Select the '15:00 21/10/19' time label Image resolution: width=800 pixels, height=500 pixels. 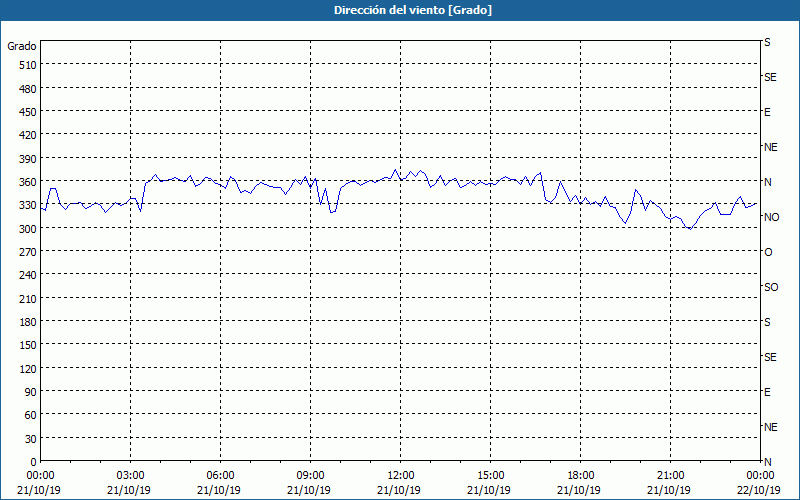click(490, 483)
